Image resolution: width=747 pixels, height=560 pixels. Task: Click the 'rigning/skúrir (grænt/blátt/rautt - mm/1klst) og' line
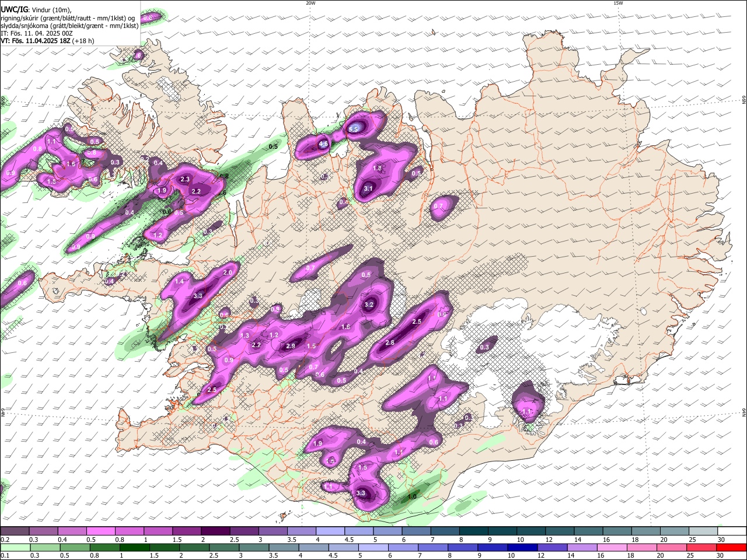(x=68, y=18)
